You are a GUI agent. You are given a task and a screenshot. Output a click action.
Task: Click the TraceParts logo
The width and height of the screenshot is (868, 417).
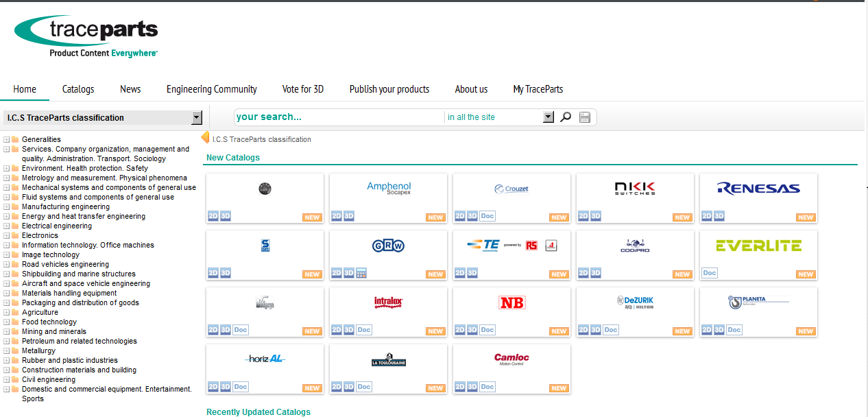click(x=86, y=36)
